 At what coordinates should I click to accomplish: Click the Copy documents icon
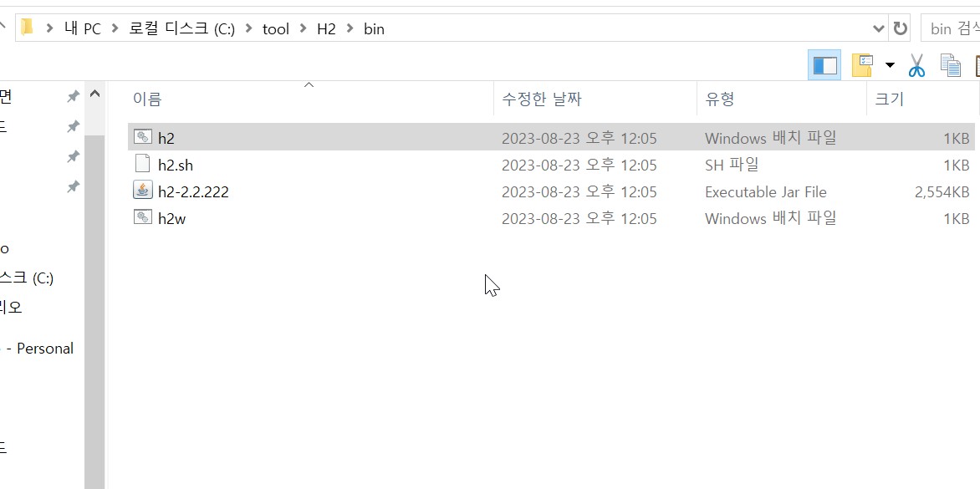951,65
